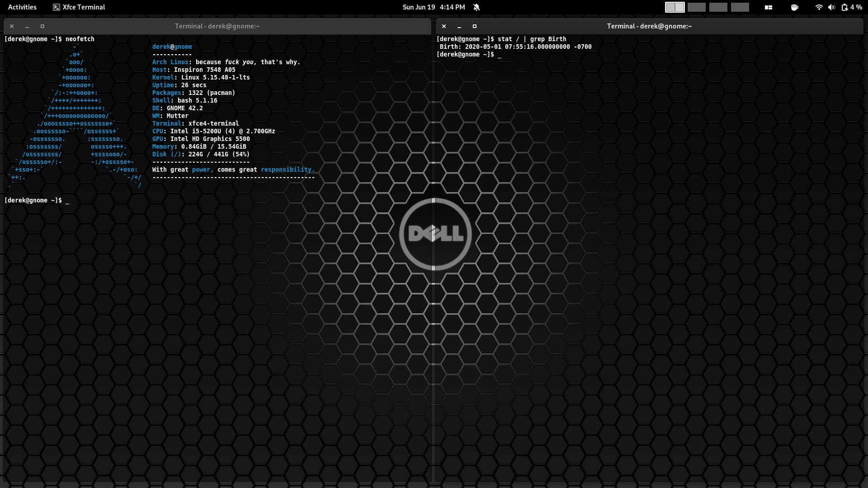Click the 'Birth: 2020-05-01' output line

[x=515, y=47]
